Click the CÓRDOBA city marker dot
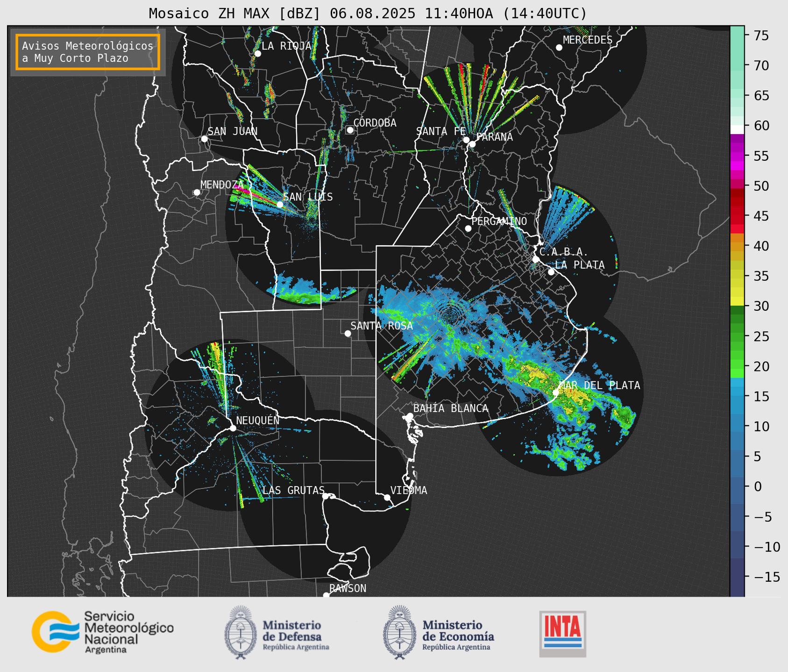788x672 pixels. 350,130
